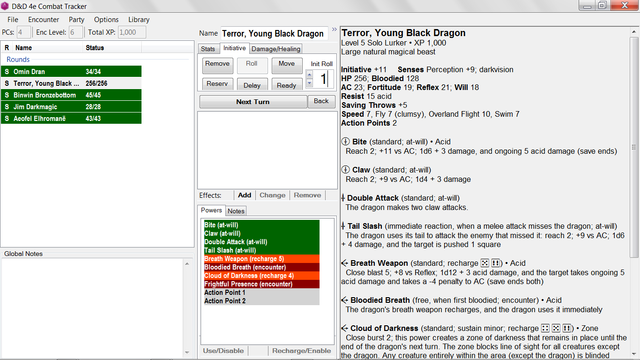Screen dimensions: 640x360
Task: Click the Ready button
Action: point(287,84)
